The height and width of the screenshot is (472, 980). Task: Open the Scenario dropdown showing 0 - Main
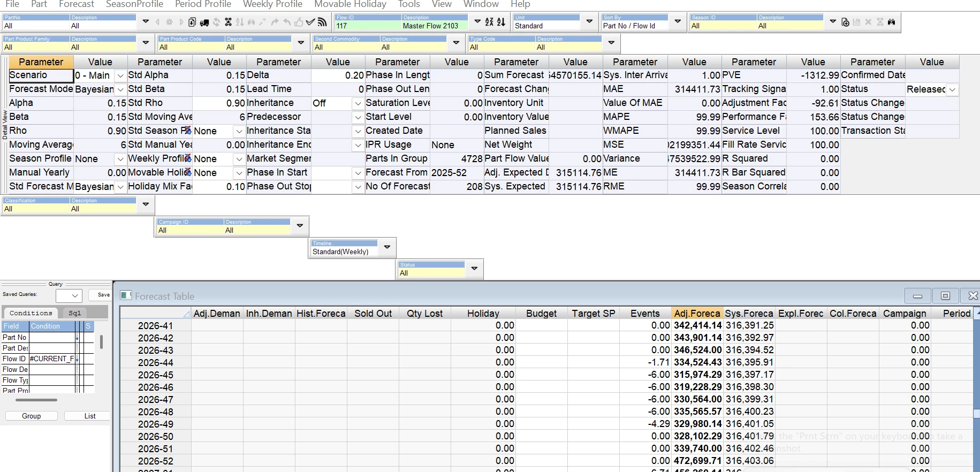click(120, 76)
